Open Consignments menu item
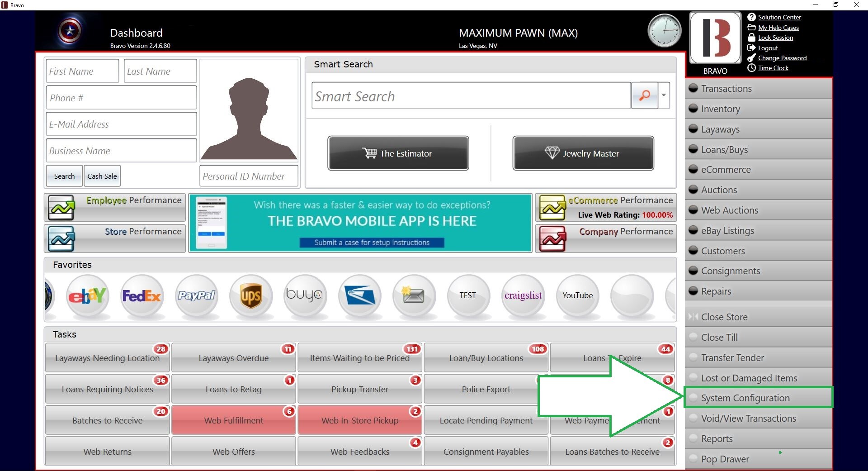The image size is (868, 471). 759,271
